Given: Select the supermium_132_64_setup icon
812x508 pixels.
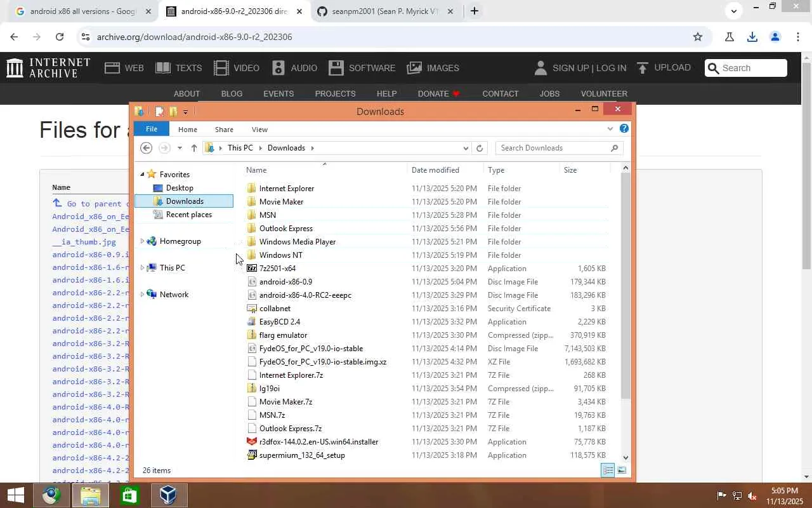Looking at the screenshot, I should (x=252, y=455).
